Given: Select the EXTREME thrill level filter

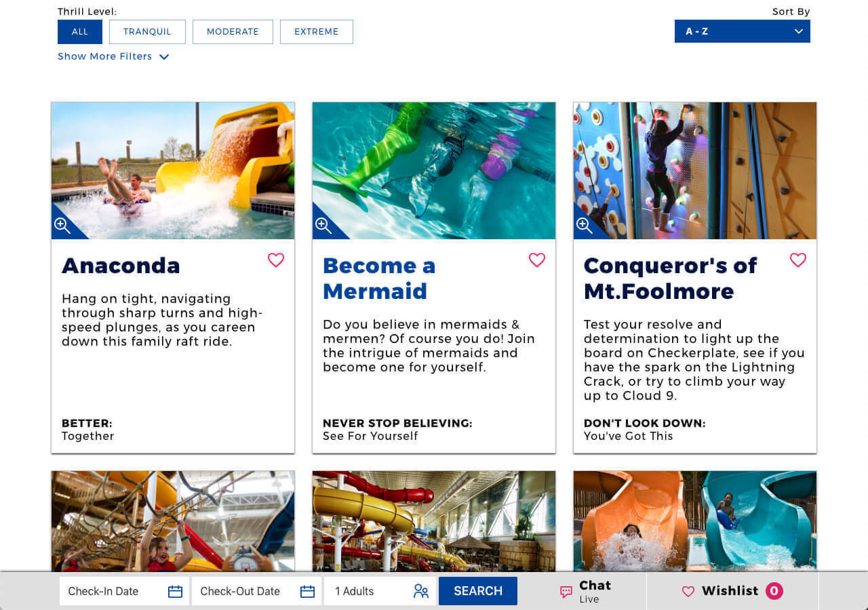Looking at the screenshot, I should 317,32.
